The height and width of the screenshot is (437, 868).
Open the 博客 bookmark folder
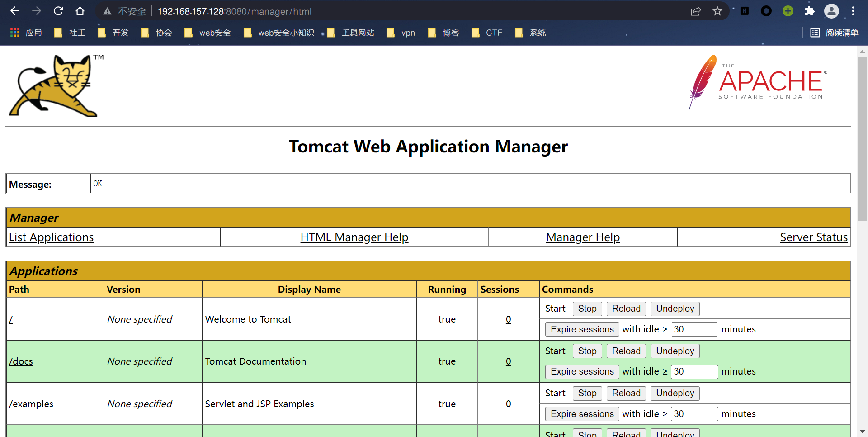[443, 33]
